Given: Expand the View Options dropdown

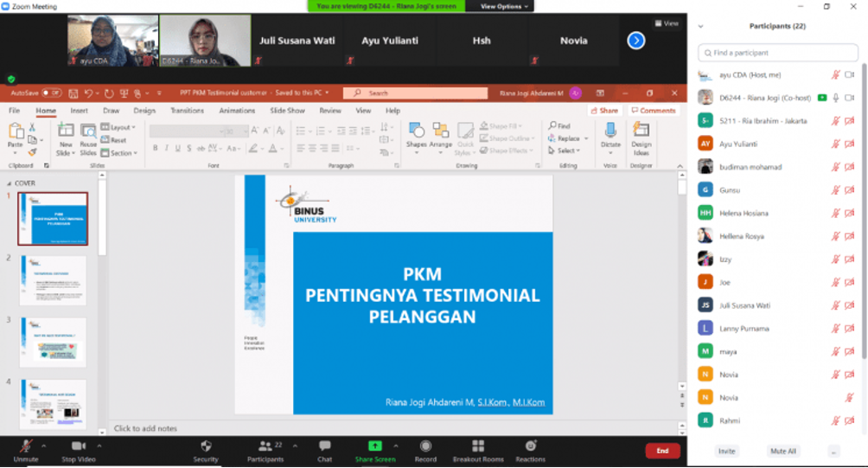Looking at the screenshot, I should tap(501, 6).
